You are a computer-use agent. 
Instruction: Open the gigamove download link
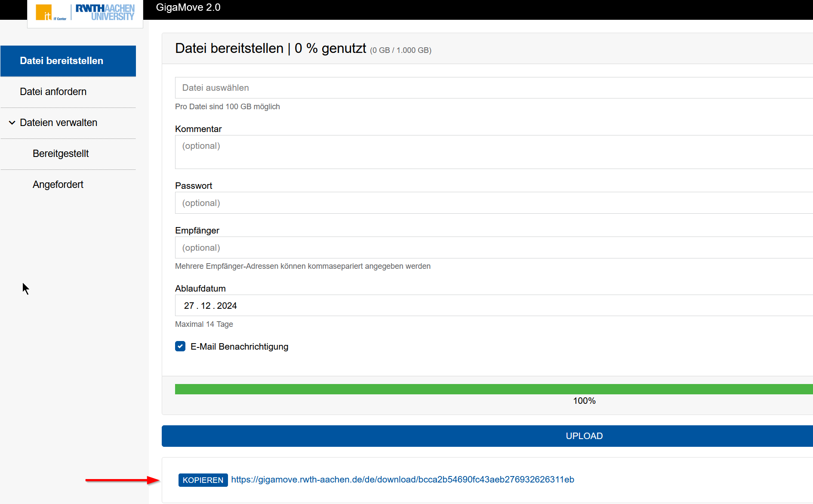click(x=403, y=480)
